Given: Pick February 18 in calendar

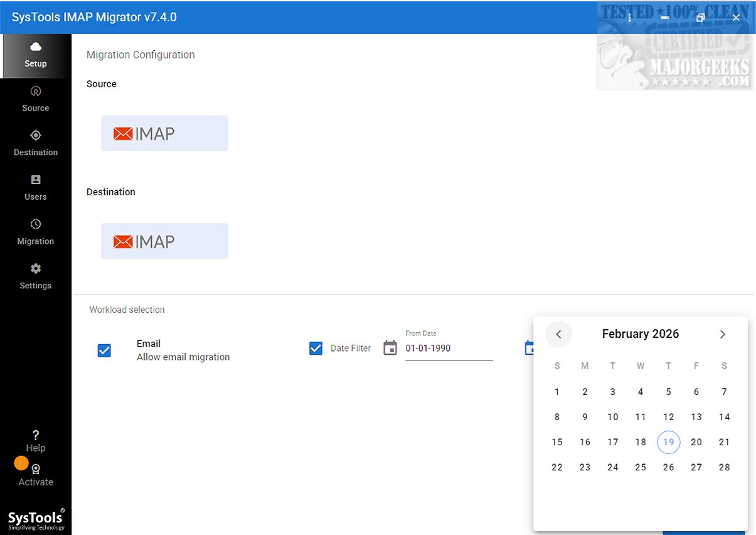Looking at the screenshot, I should 641,442.
